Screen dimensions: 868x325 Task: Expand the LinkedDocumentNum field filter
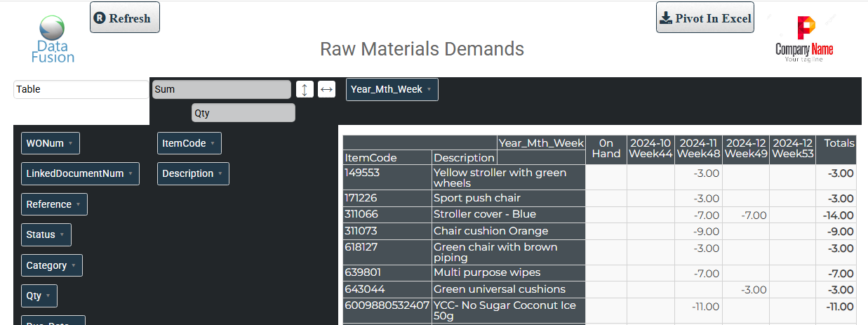(130, 173)
